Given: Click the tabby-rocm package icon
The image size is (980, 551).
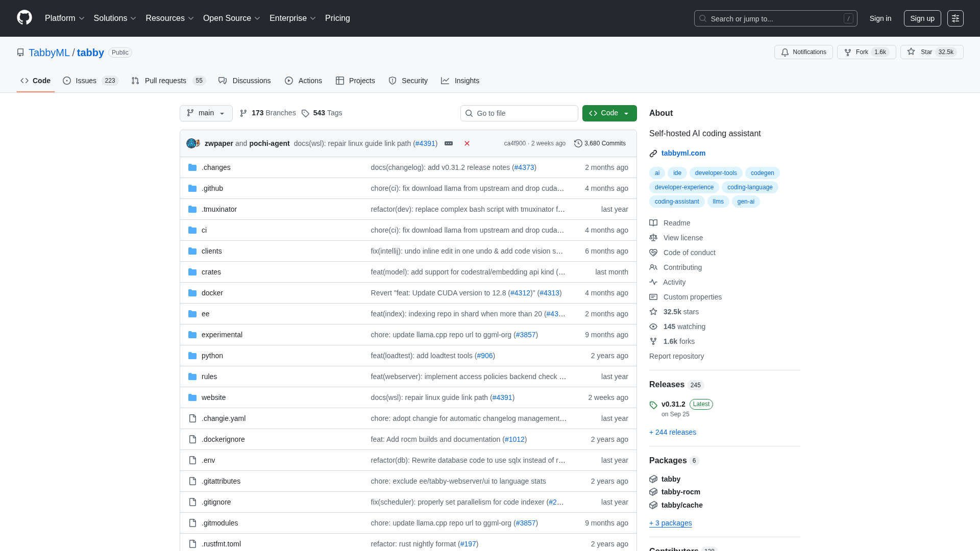Looking at the screenshot, I should (653, 492).
